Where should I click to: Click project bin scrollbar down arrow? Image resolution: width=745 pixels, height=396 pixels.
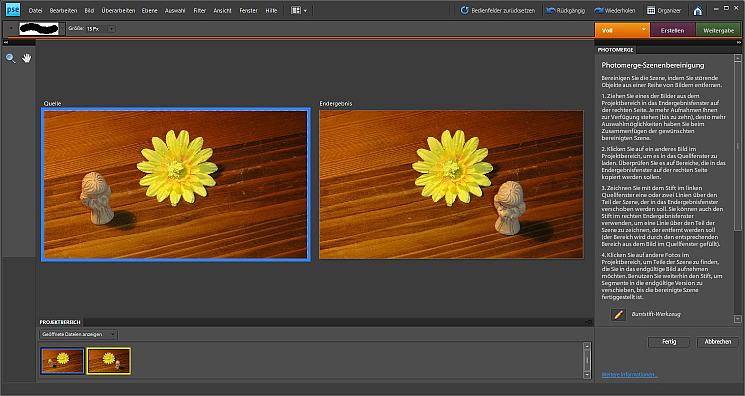[x=587, y=375]
